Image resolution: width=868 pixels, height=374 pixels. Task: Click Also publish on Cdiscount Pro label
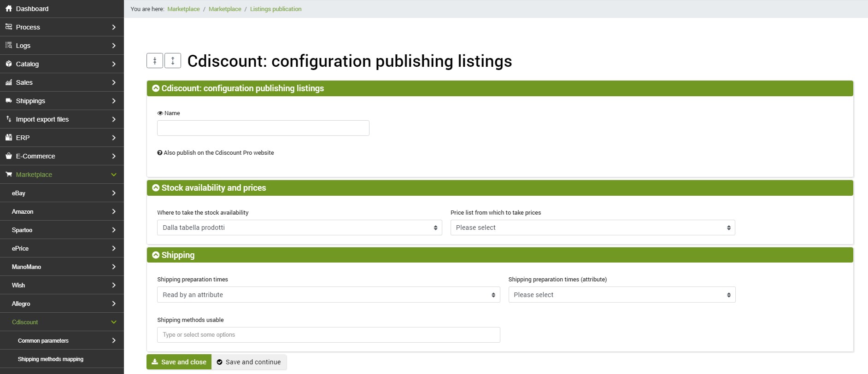[x=219, y=153]
